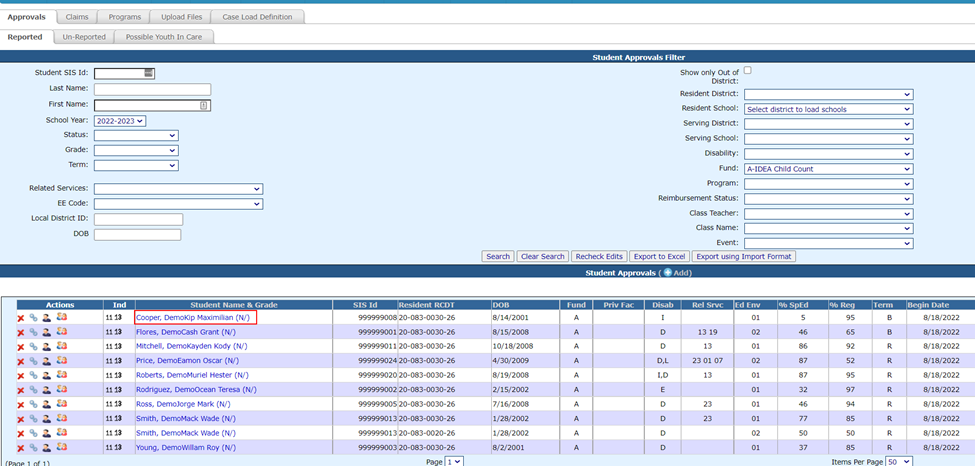The height and width of the screenshot is (466, 975).
Task: Click the Export to Excel button
Action: click(659, 256)
